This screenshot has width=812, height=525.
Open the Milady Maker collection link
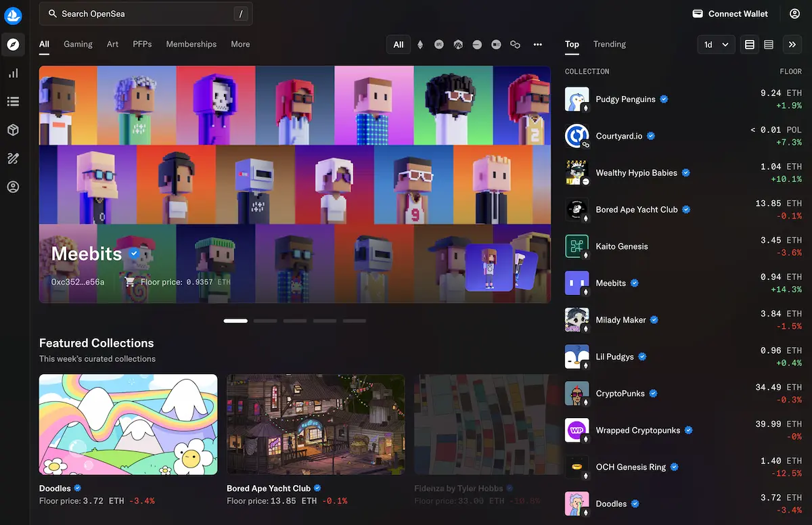pyautogui.click(x=621, y=320)
